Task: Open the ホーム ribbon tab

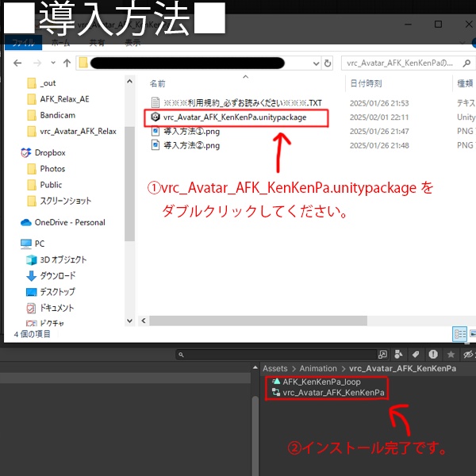Action: (x=60, y=43)
